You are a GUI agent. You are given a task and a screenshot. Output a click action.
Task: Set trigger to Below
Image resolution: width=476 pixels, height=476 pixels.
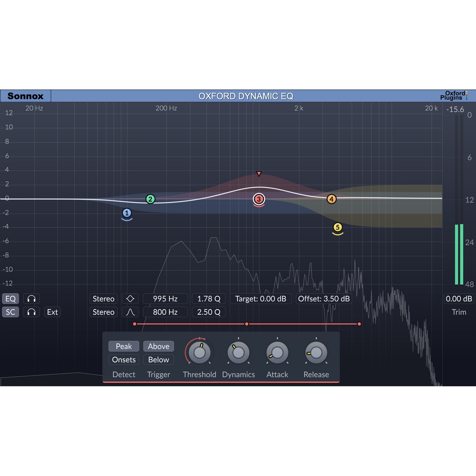(159, 360)
